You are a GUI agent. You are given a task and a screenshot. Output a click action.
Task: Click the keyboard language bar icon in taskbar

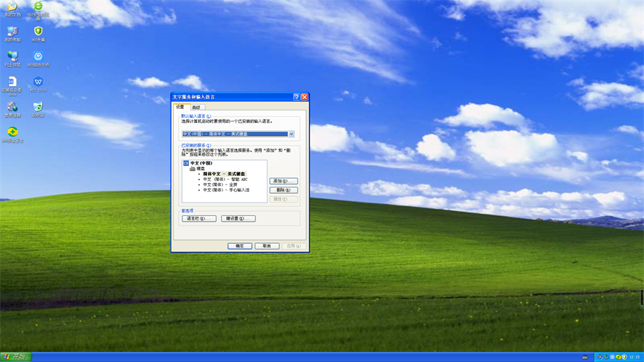585,358
